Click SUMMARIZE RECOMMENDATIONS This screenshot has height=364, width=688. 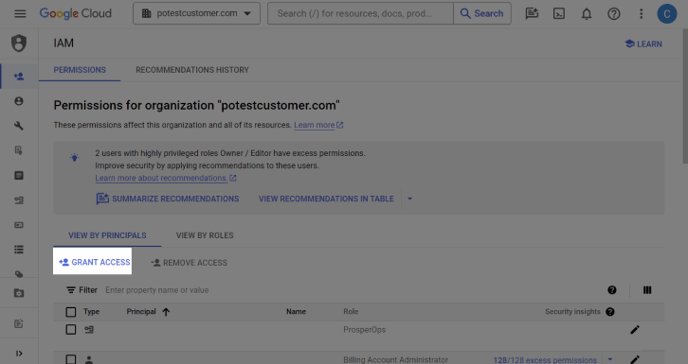tap(167, 199)
